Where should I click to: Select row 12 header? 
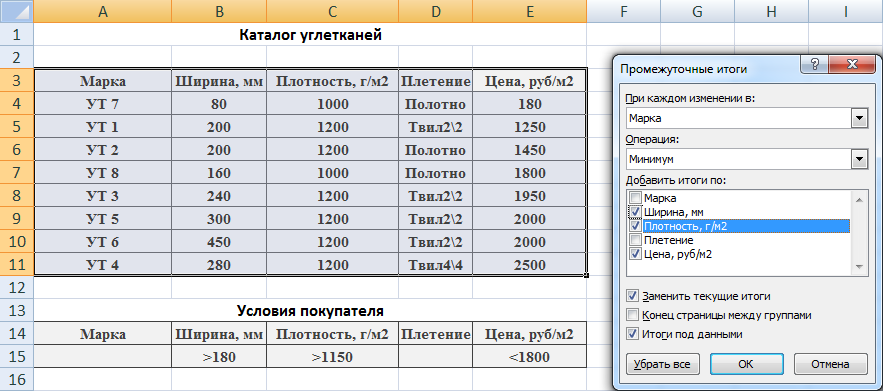pyautogui.click(x=16, y=288)
